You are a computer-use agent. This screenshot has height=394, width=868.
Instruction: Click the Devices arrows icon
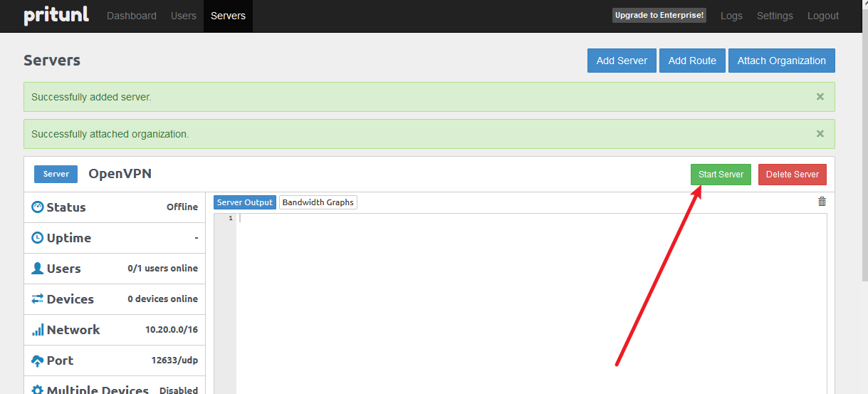(38, 299)
